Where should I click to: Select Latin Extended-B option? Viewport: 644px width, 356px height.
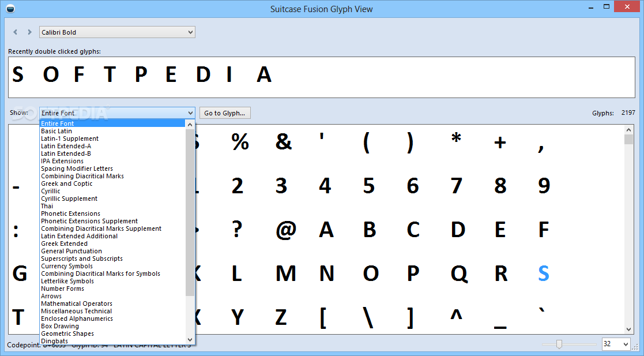112,153
